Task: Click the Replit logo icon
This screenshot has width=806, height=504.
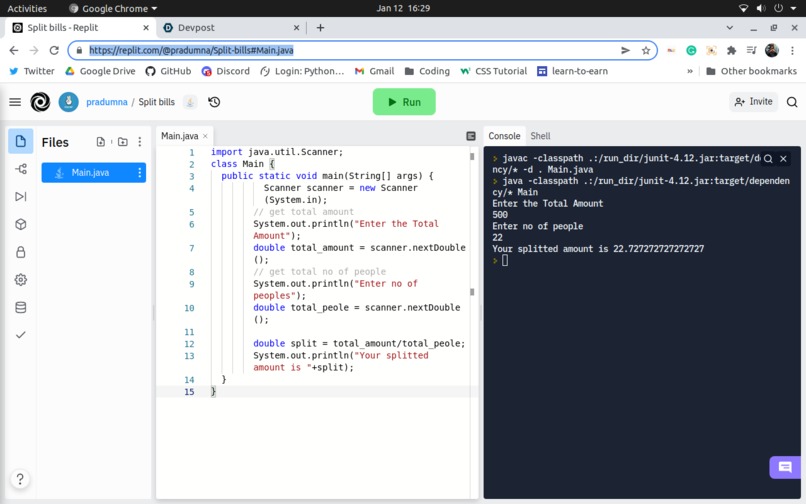Action: coord(40,102)
